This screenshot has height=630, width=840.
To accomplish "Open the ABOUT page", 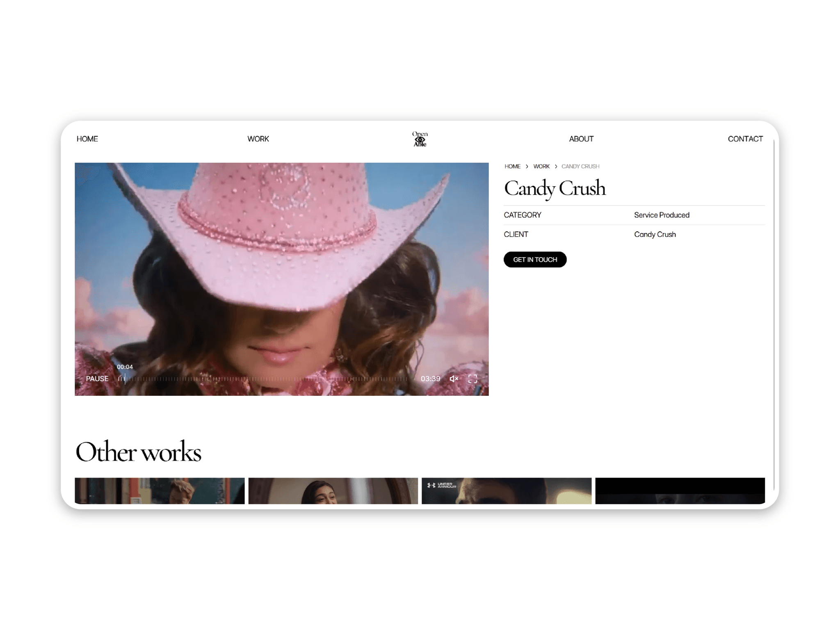I will pos(581,139).
